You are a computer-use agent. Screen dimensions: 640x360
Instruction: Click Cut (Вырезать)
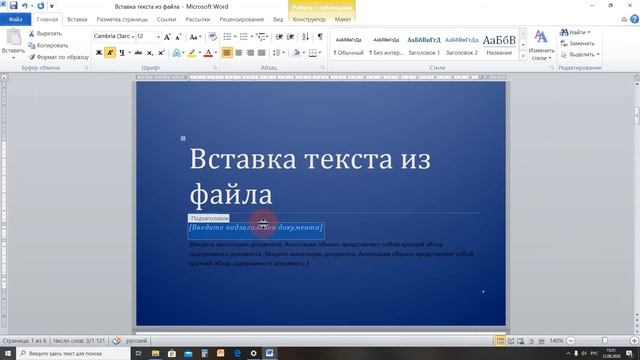[x=45, y=33]
